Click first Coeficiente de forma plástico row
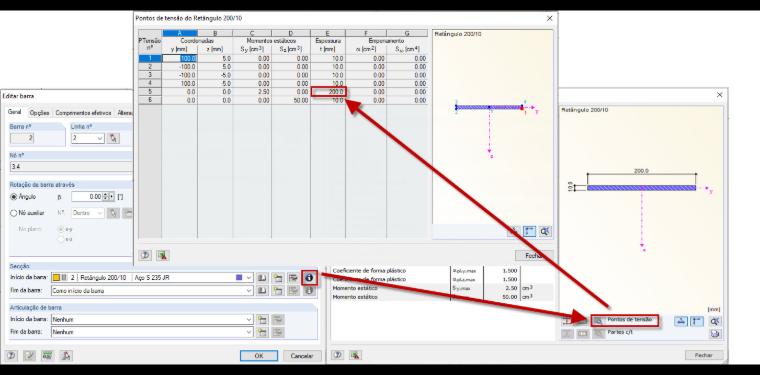This screenshot has width=760, height=375. [442, 271]
